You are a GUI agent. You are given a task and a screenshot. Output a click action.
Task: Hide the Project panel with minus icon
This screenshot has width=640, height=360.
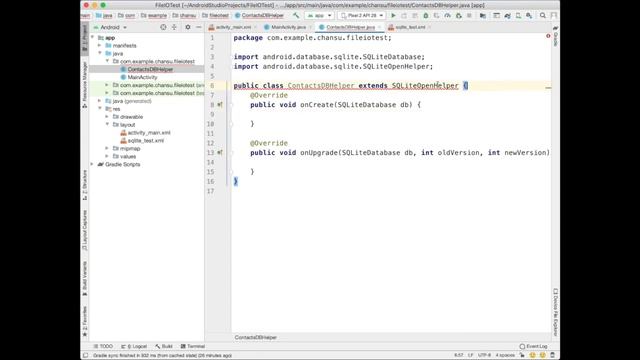coord(199,27)
